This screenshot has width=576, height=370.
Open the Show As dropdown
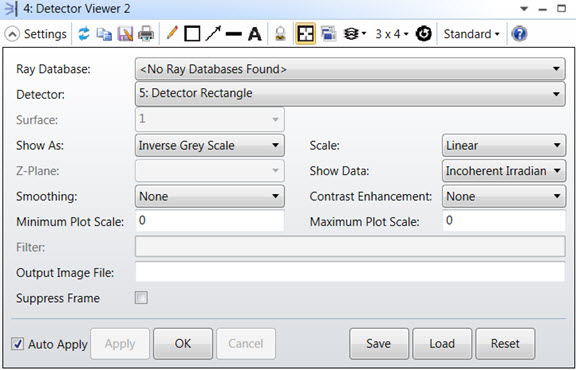210,146
